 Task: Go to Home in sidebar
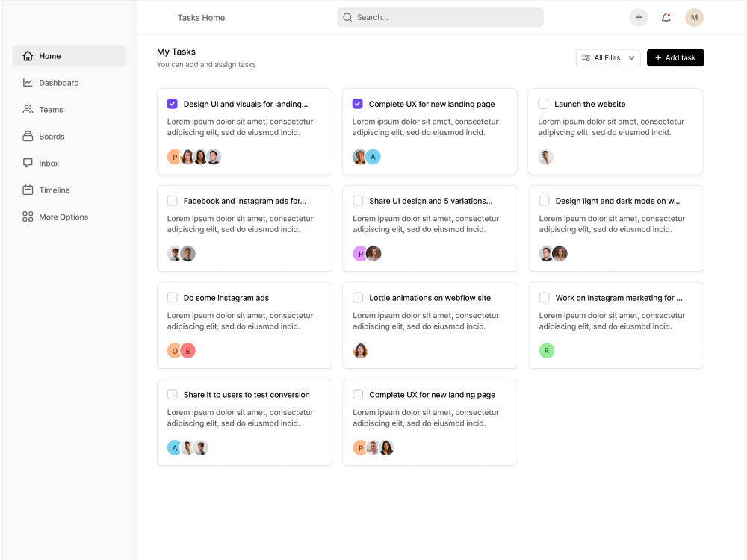coord(69,56)
